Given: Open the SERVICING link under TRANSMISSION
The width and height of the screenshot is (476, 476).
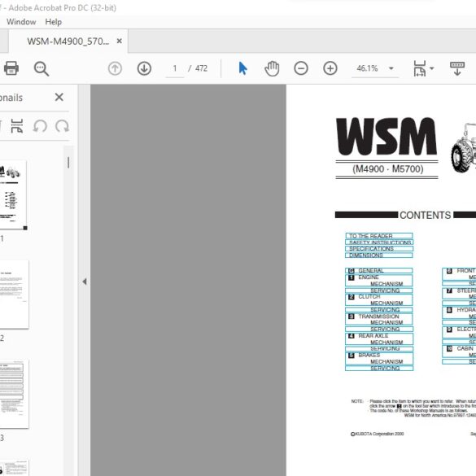Looking at the screenshot, I should [x=379, y=329].
